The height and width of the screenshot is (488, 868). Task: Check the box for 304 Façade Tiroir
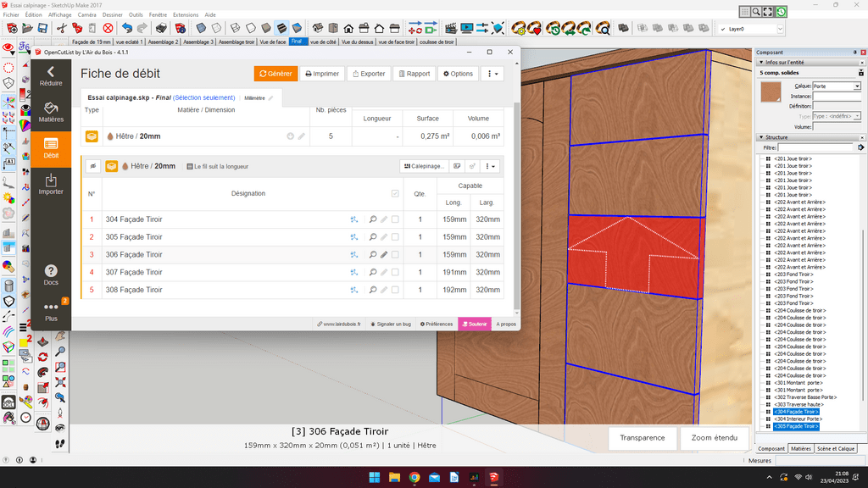[x=395, y=219]
